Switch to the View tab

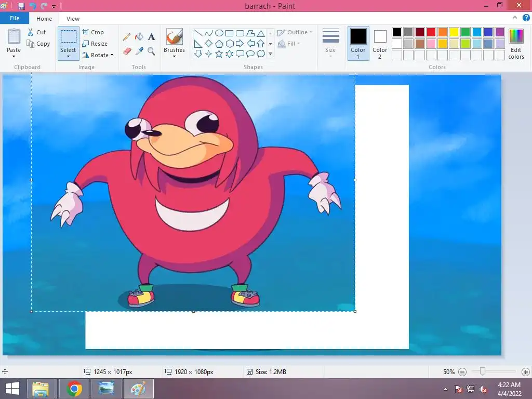[73, 19]
